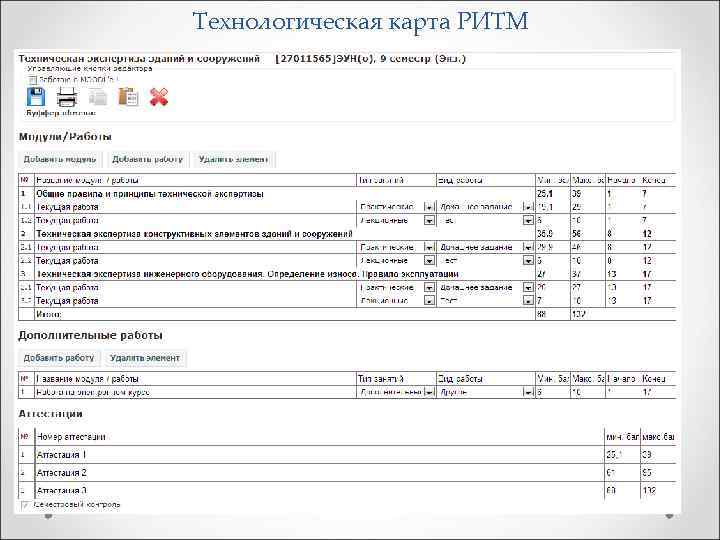Open Тип занятий dropdown in row 1.2
This screenshot has width=720, height=540.
429,220
